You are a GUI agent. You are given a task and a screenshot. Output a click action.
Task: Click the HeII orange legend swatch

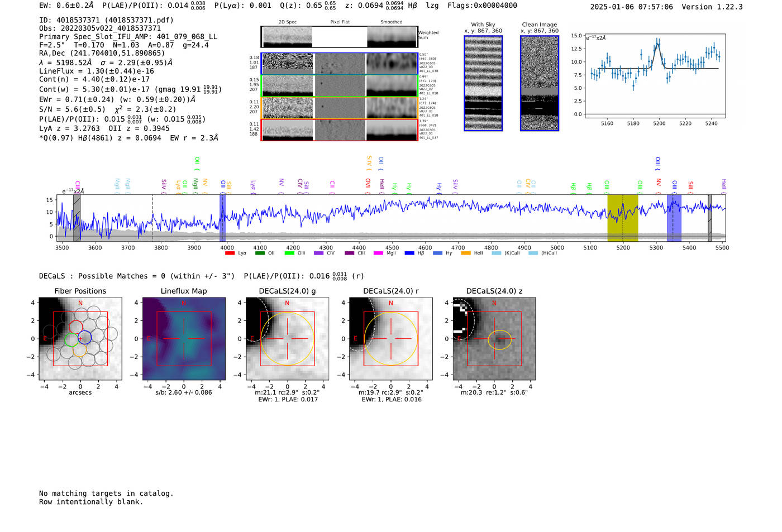(x=466, y=253)
